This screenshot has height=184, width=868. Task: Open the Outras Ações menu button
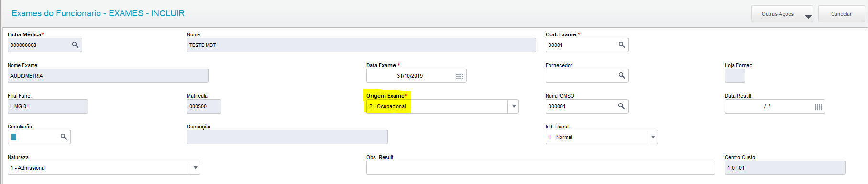[782, 14]
